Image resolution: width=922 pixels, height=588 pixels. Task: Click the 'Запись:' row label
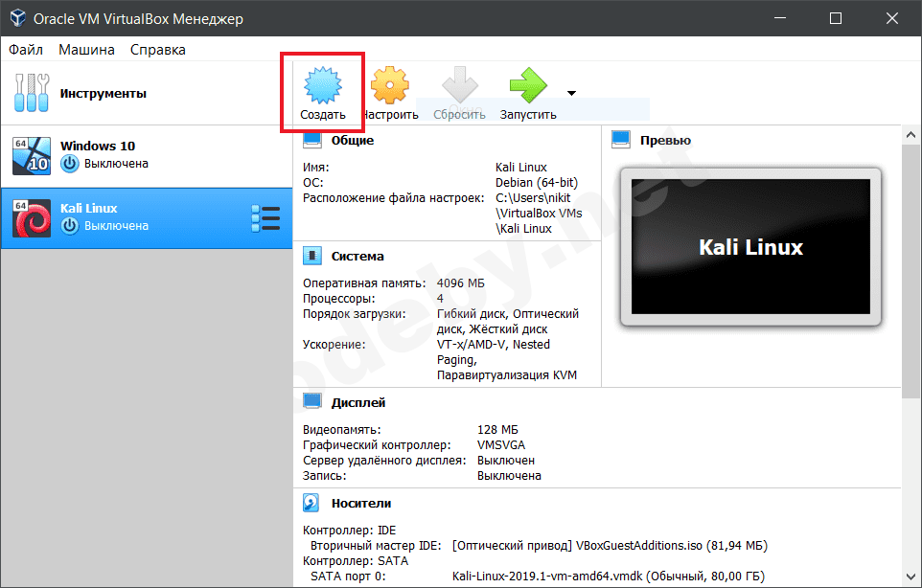[x=325, y=476]
